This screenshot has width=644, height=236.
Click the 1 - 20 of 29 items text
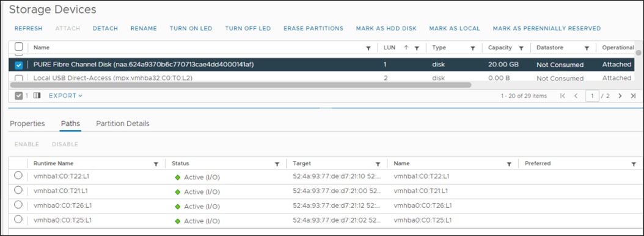[524, 96]
